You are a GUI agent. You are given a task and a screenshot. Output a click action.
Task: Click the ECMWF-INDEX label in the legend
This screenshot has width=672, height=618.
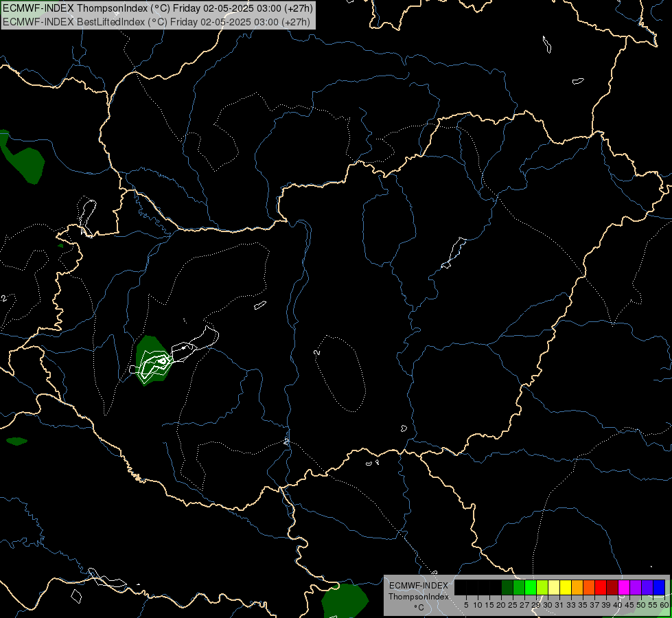[419, 586]
